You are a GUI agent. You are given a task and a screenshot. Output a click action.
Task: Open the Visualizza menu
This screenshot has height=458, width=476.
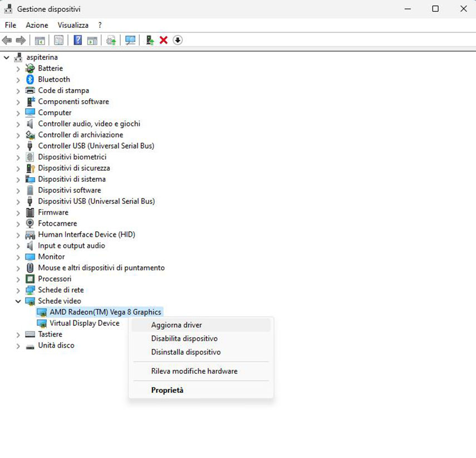pyautogui.click(x=73, y=25)
